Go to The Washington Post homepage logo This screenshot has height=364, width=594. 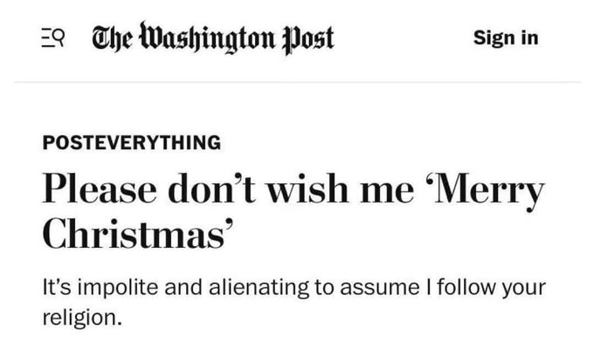pyautogui.click(x=213, y=38)
